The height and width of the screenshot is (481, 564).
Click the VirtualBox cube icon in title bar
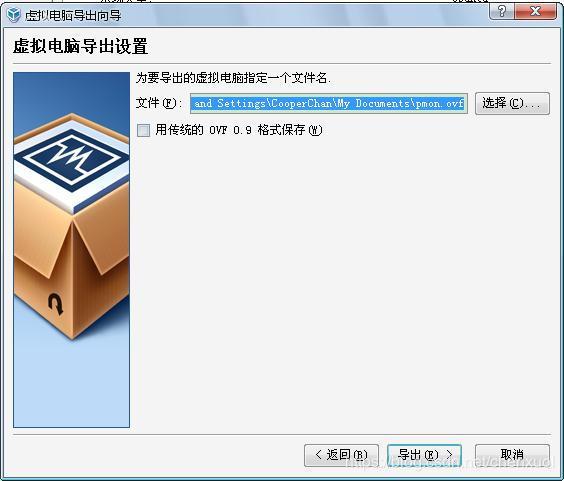pos(13,15)
